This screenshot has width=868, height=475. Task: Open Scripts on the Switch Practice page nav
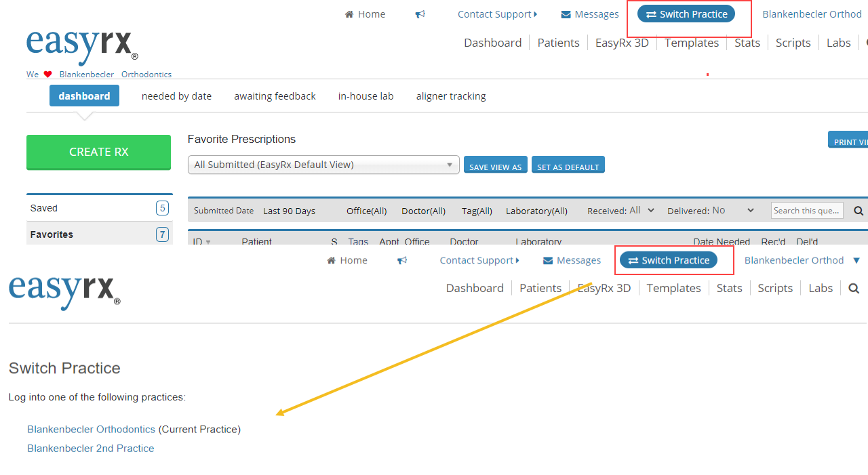pyautogui.click(x=775, y=288)
